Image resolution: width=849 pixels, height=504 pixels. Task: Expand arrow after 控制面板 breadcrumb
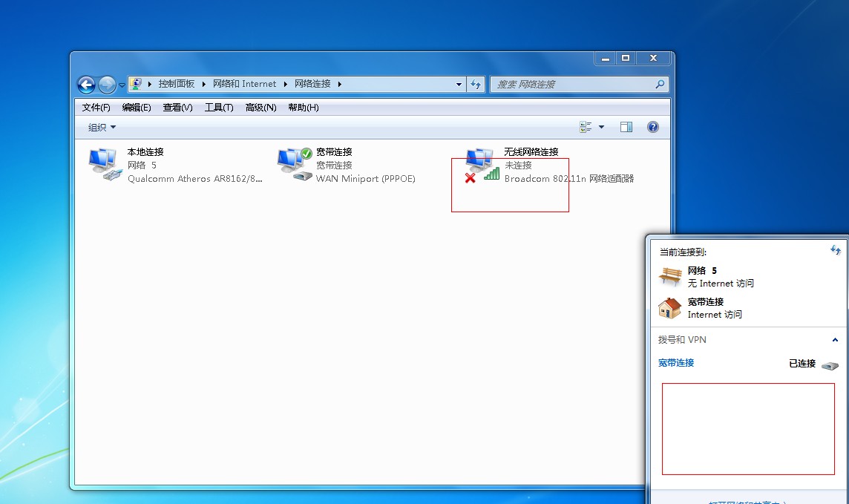(x=203, y=84)
